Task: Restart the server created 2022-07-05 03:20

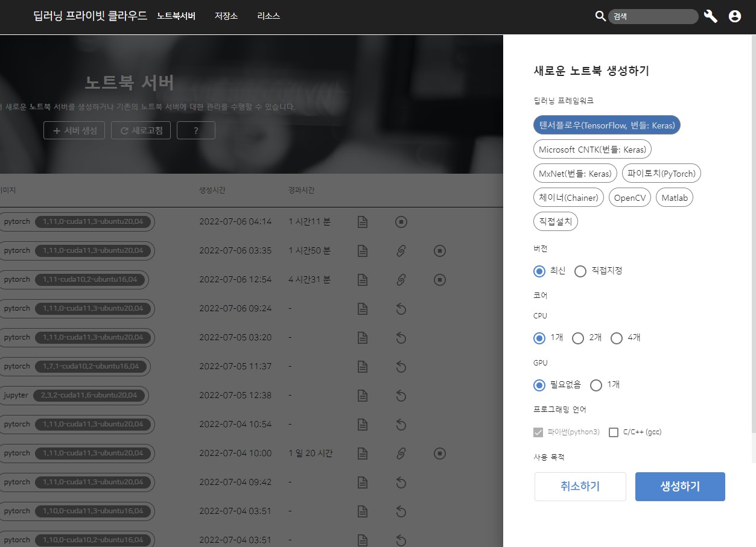Action: (x=401, y=338)
